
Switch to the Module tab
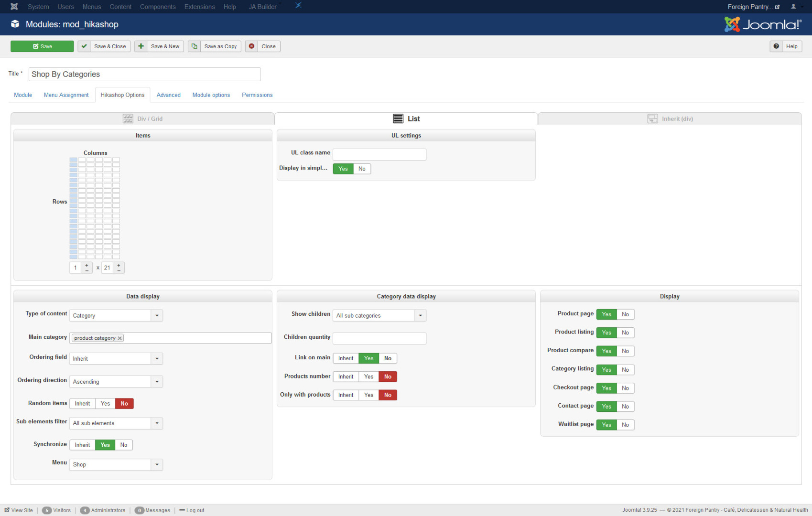pyautogui.click(x=23, y=95)
